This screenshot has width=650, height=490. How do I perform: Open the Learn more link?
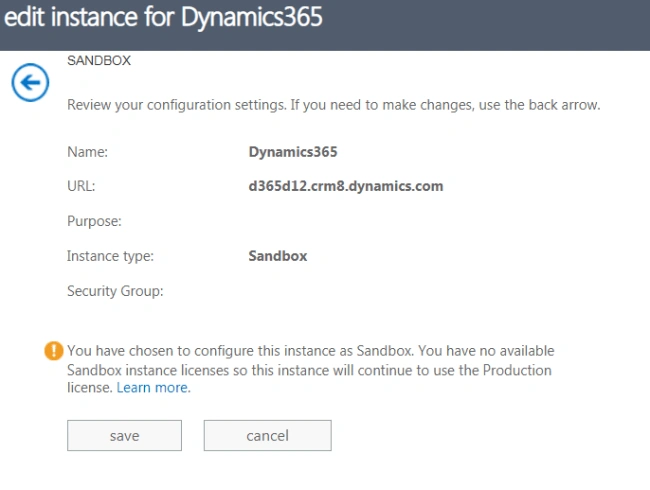(x=152, y=388)
